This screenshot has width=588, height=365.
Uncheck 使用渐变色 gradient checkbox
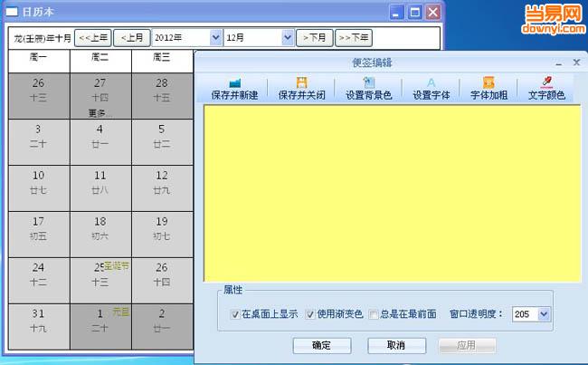pos(309,314)
